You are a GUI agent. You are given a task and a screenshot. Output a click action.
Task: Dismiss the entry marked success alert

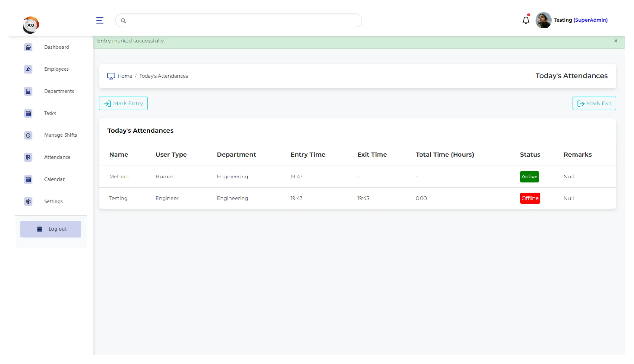tap(616, 41)
